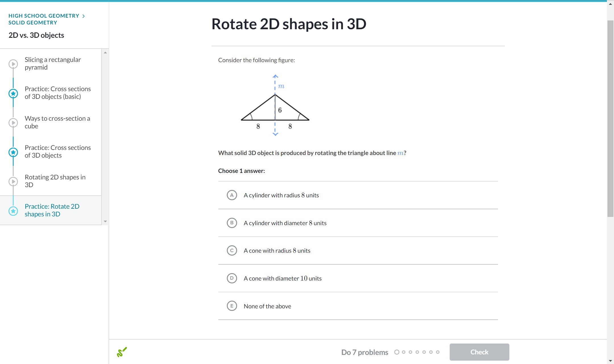Open the Practice: Rotate 2D shapes in 3D lesson

pos(52,210)
